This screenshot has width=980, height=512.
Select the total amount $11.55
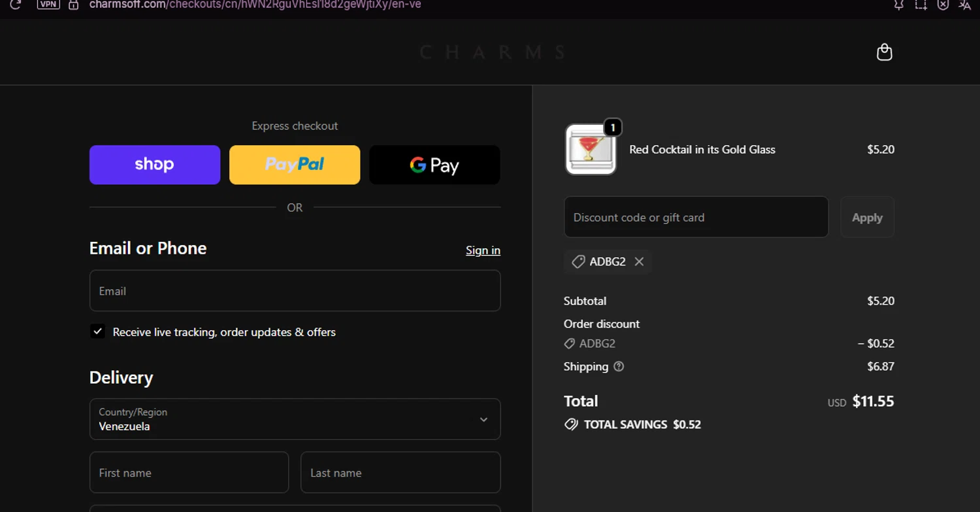[x=873, y=401]
